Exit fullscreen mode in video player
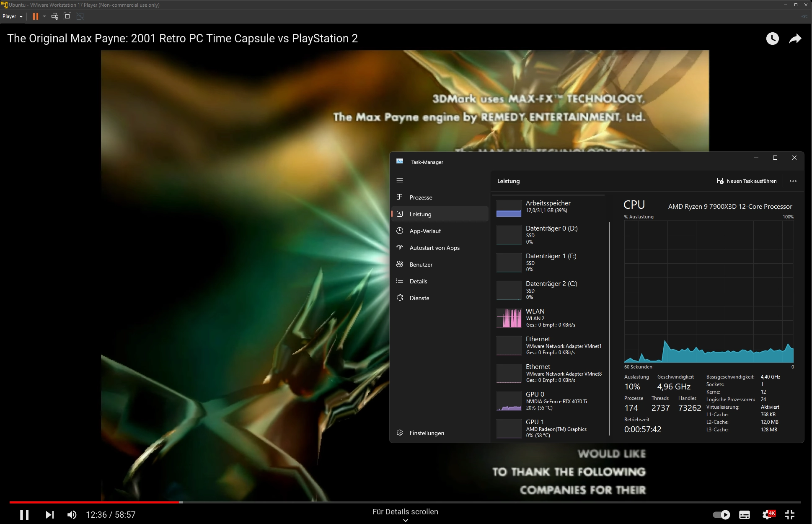Viewport: 812px width, 524px height. [790, 514]
